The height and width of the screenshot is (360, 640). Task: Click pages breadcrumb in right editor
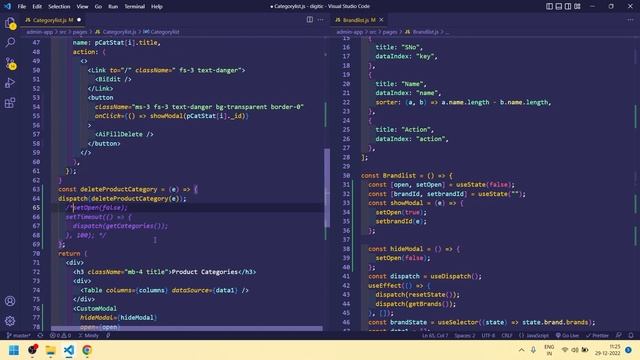coord(390,32)
